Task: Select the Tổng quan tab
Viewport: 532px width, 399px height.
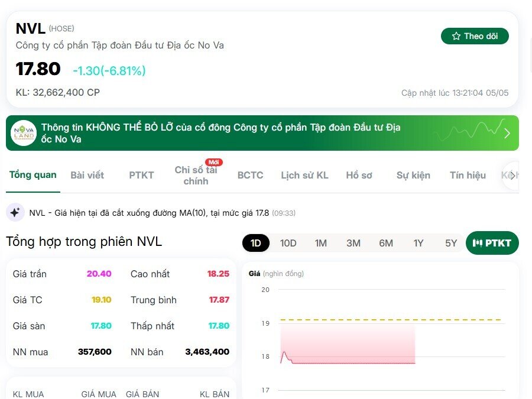Action: pos(33,175)
